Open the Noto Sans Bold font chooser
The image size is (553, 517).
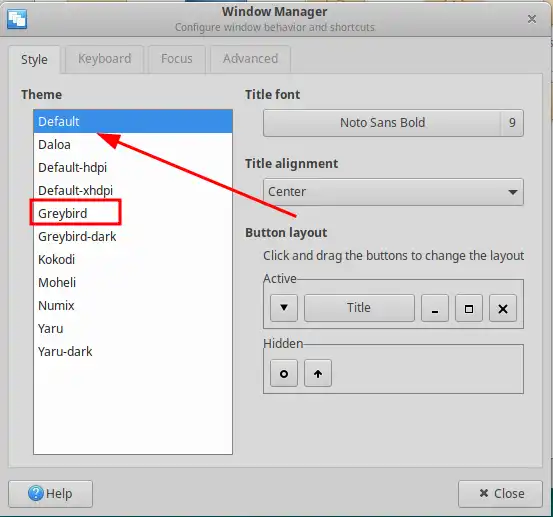[x=382, y=123]
